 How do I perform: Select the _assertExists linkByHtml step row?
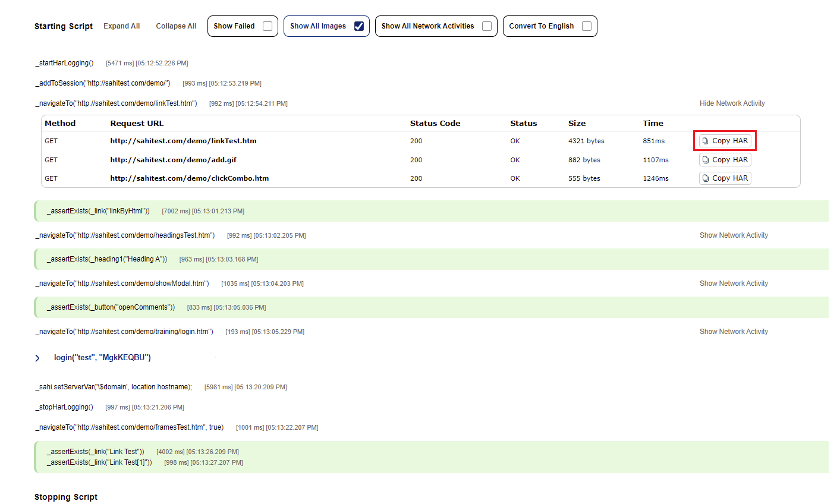click(x=98, y=211)
